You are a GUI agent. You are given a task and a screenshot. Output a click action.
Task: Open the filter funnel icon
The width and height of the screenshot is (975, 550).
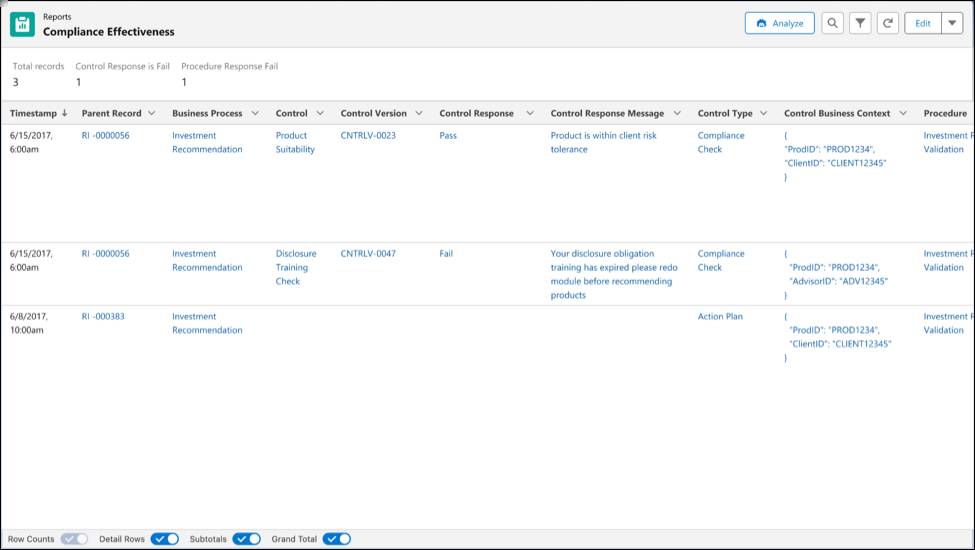(860, 24)
